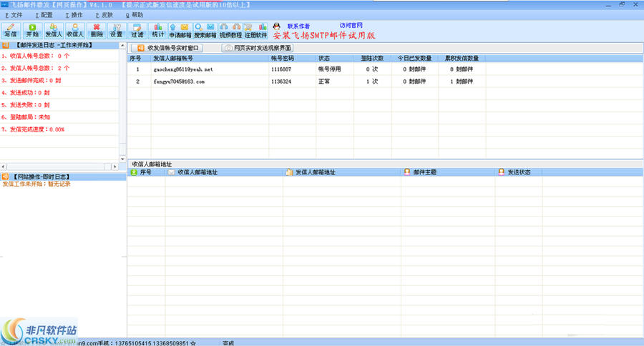Open the 收信人 recipients icon
644x346 pixels.
74,31
